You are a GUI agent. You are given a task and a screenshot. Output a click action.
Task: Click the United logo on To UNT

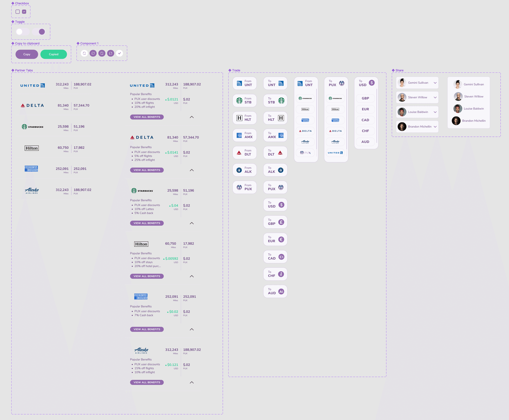click(x=281, y=83)
